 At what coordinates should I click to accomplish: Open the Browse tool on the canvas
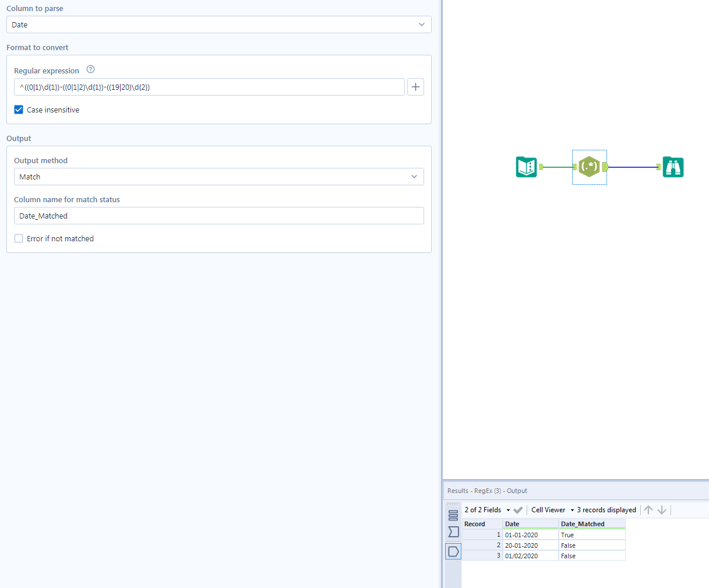point(673,167)
